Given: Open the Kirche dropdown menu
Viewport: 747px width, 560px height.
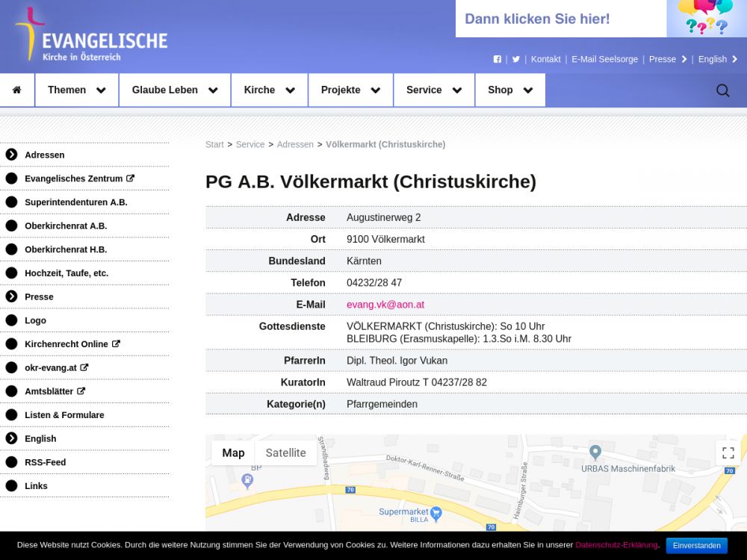Looking at the screenshot, I should 269,90.
